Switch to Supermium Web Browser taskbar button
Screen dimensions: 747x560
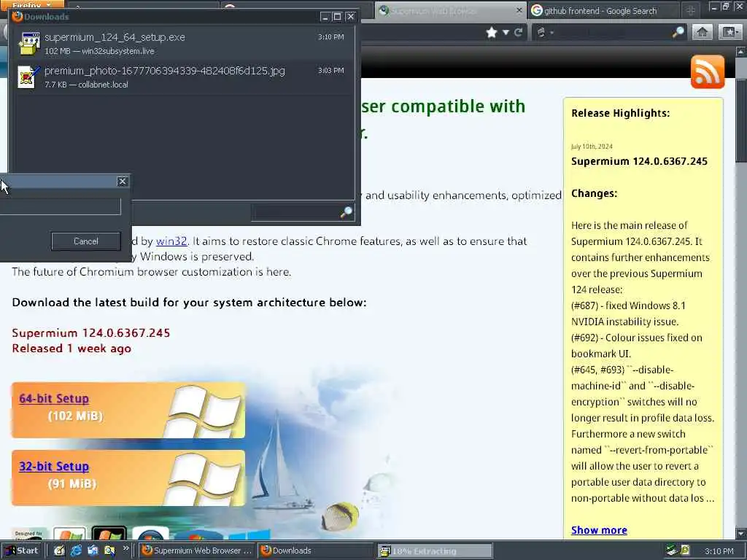(197, 551)
